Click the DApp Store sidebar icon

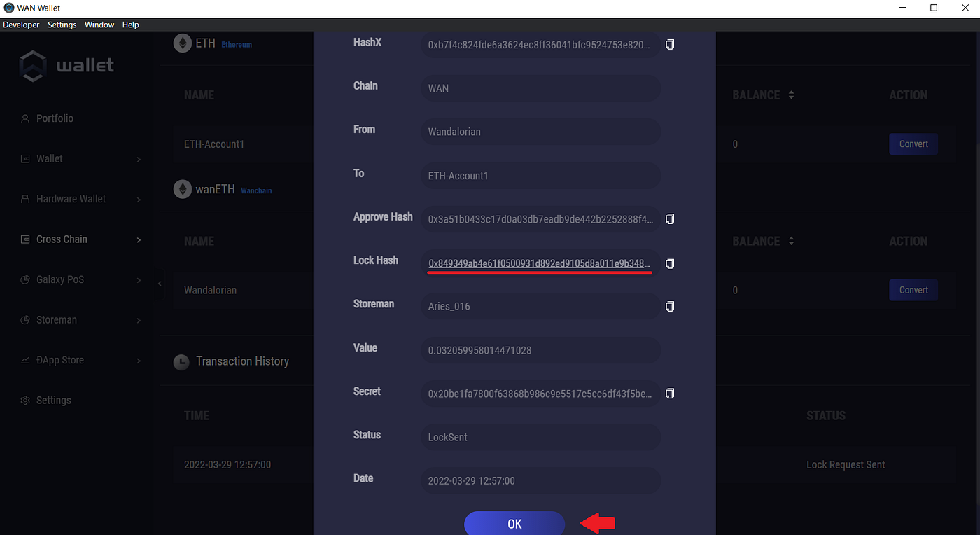[25, 360]
